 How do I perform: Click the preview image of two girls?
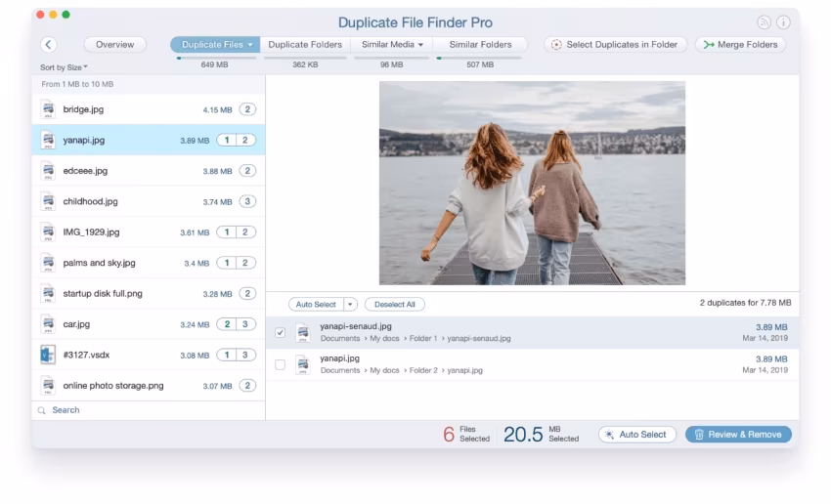tap(532, 184)
